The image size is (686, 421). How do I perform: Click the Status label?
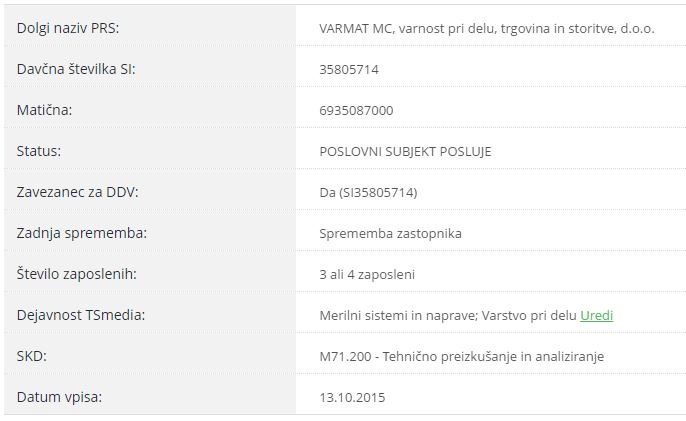[39, 151]
